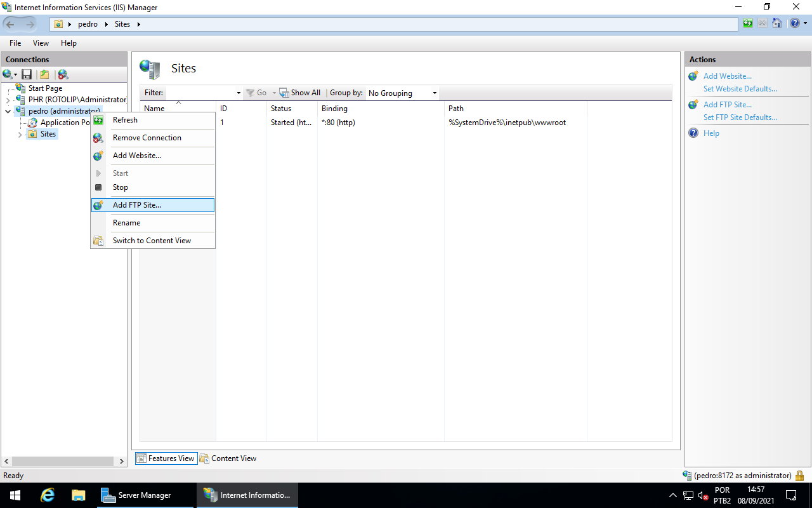Click the Show All button in filter bar
The height and width of the screenshot is (508, 812).
pos(300,93)
